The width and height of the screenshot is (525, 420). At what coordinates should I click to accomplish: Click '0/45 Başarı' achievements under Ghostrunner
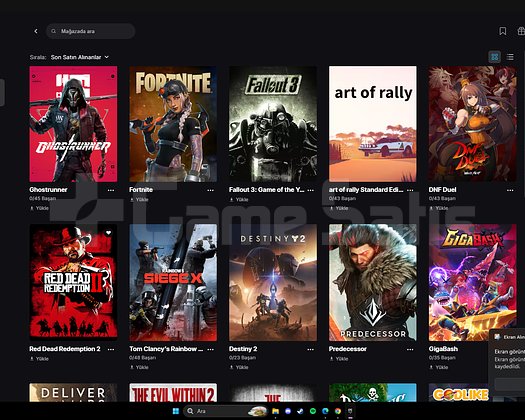pyautogui.click(x=43, y=198)
